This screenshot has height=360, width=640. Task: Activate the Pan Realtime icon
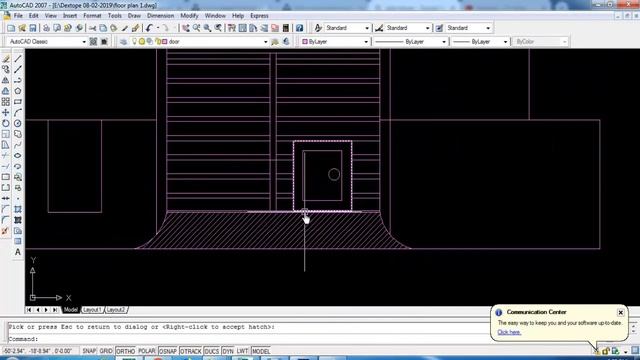pos(186,28)
